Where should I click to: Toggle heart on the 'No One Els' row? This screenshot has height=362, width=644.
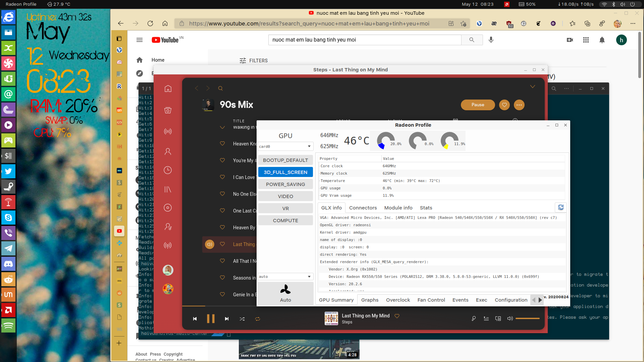[x=222, y=194]
